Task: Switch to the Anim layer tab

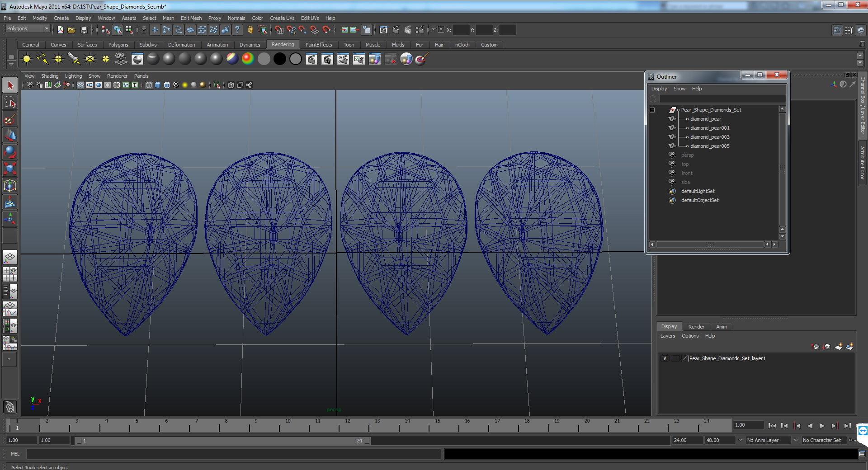Action: tap(721, 327)
